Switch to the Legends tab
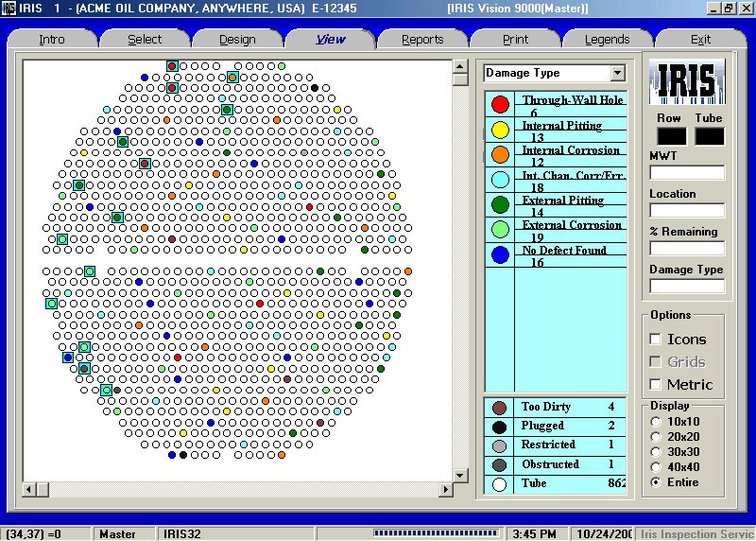This screenshot has width=756, height=541. (607, 39)
